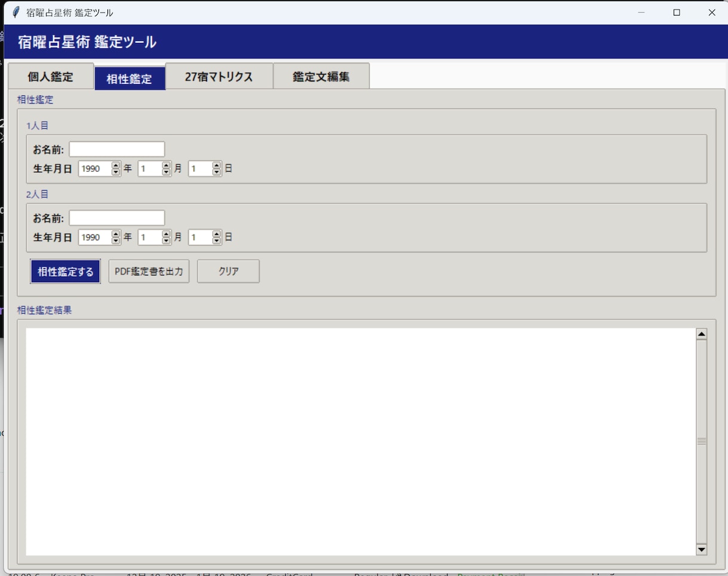This screenshot has height=576, width=728.
Task: Click the 1人目 day value field
Action: 200,169
